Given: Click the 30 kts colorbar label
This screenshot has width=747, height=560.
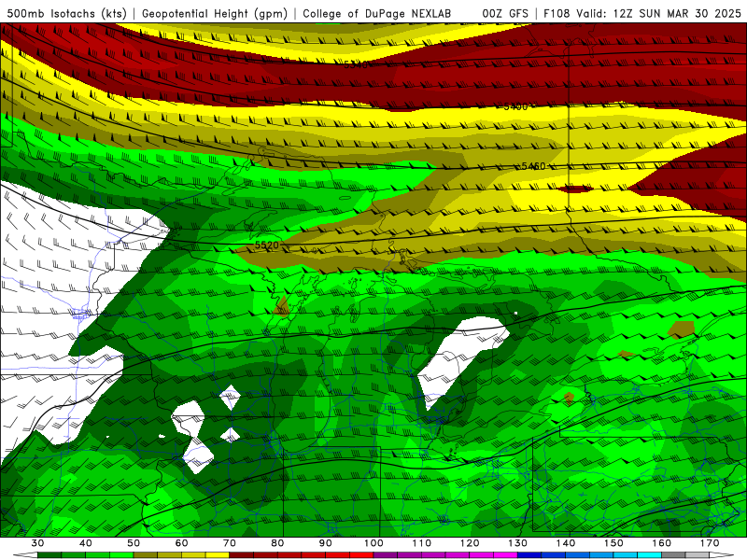Looking at the screenshot, I should [37, 543].
